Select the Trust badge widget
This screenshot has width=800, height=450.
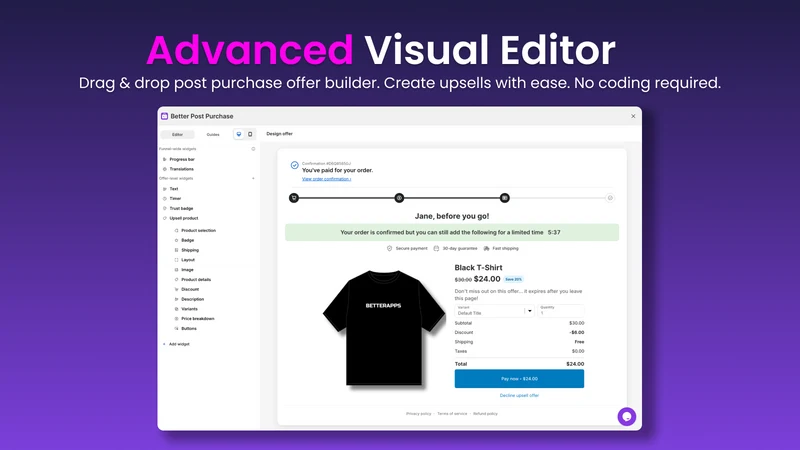click(x=181, y=208)
